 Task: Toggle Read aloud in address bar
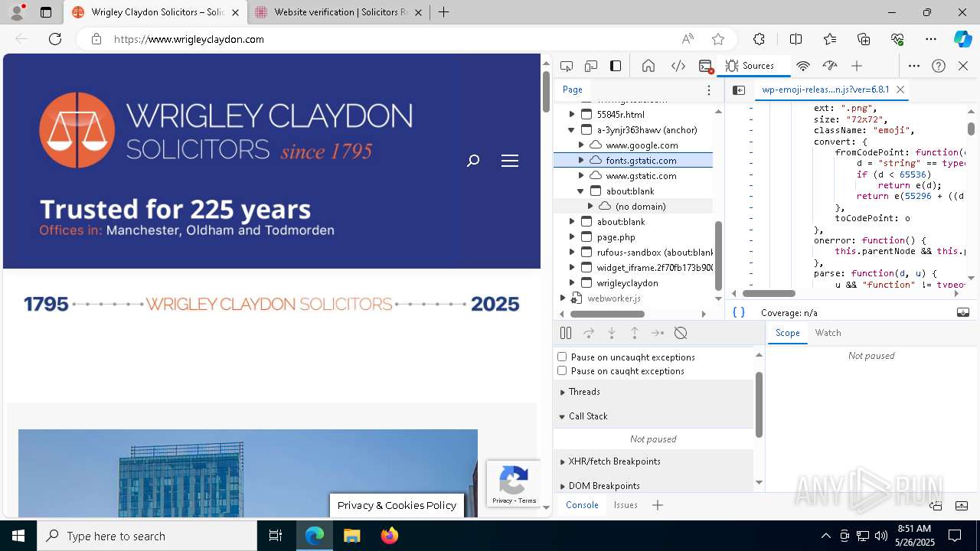pyautogui.click(x=688, y=39)
